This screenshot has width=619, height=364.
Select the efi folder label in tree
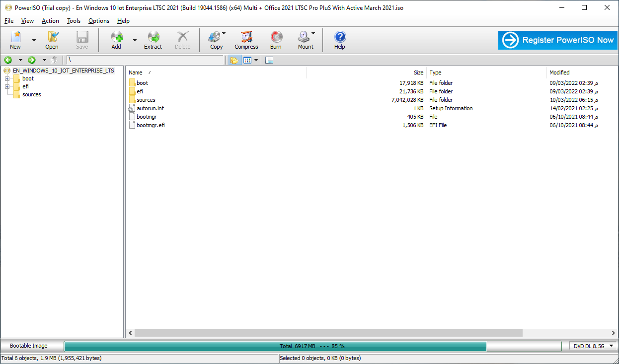coord(25,86)
